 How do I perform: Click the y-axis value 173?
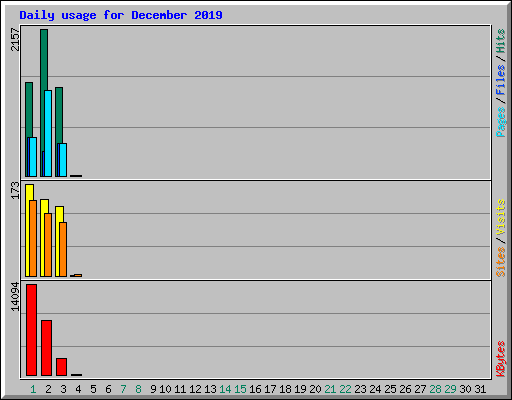[x=15, y=190]
